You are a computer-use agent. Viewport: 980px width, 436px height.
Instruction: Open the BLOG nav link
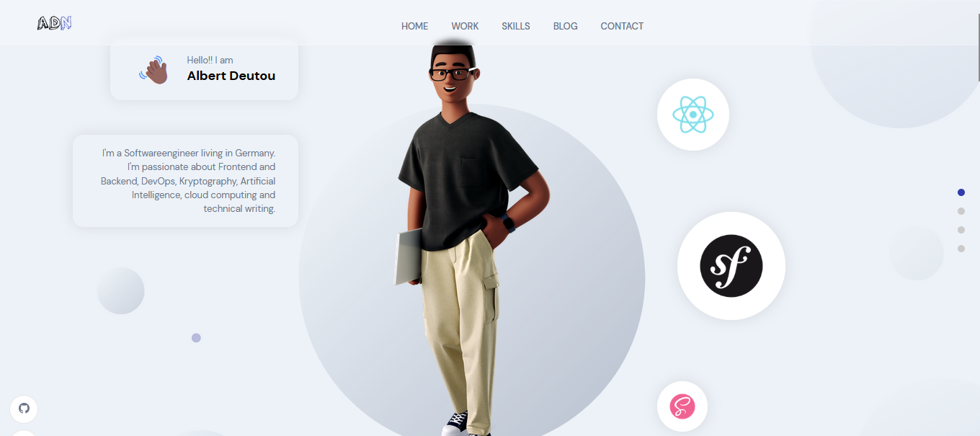tap(566, 26)
